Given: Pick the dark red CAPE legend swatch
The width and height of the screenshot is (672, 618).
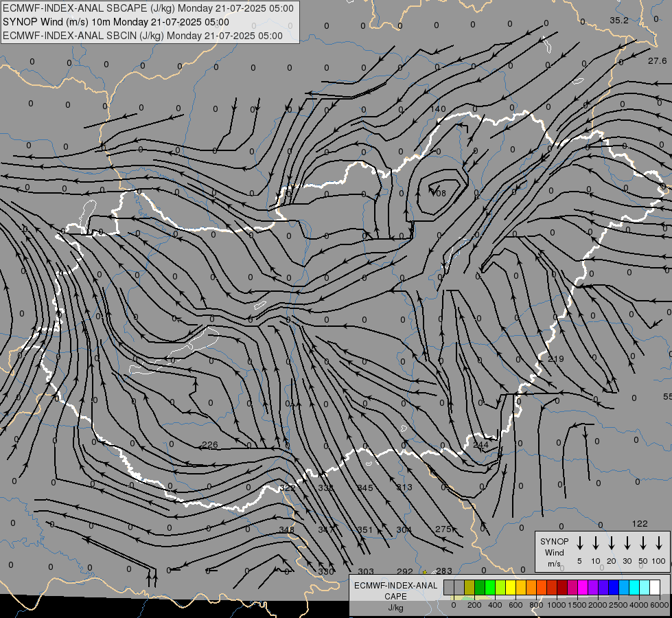Looking at the screenshot, I should (562, 587).
